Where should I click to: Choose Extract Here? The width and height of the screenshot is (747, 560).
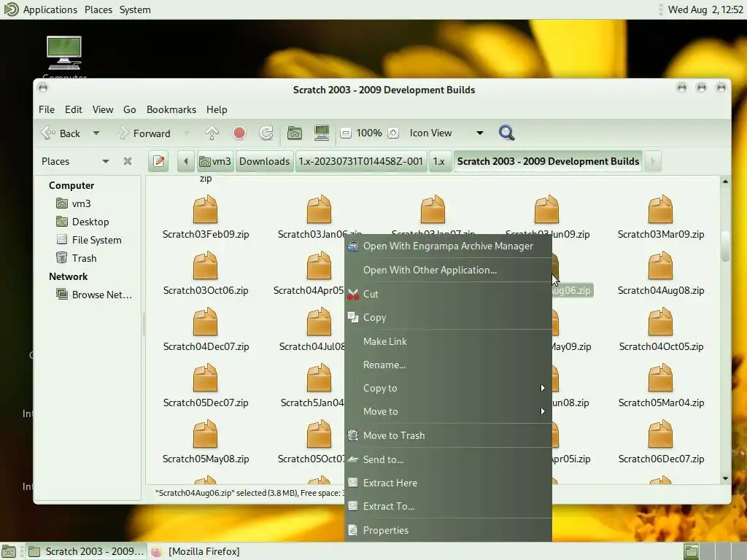pos(448,483)
